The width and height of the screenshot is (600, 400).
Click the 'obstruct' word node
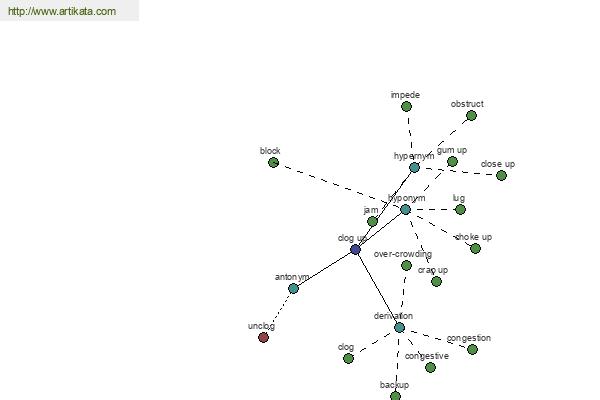(471, 115)
